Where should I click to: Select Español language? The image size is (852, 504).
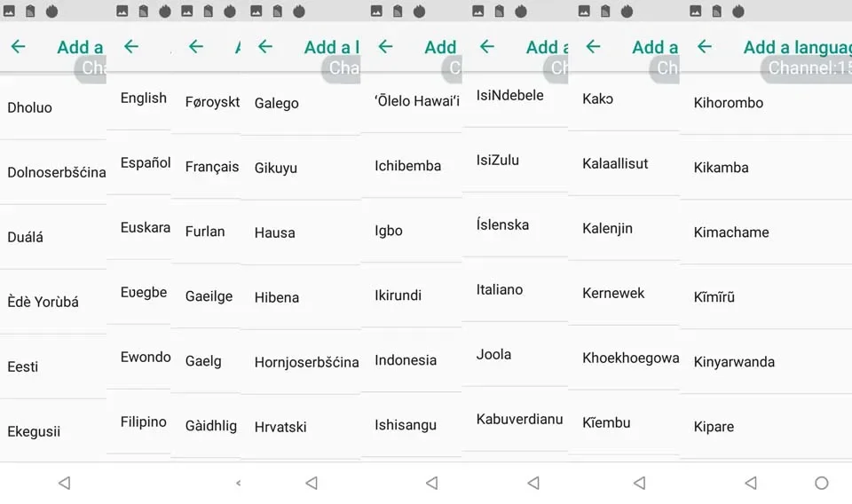pos(138,162)
